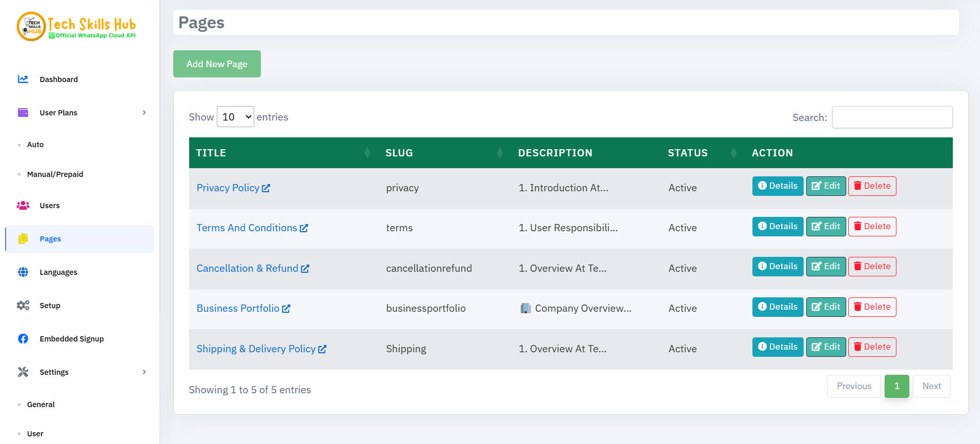Click the Search input field
Viewport: 980px width, 444px height.
(892, 117)
